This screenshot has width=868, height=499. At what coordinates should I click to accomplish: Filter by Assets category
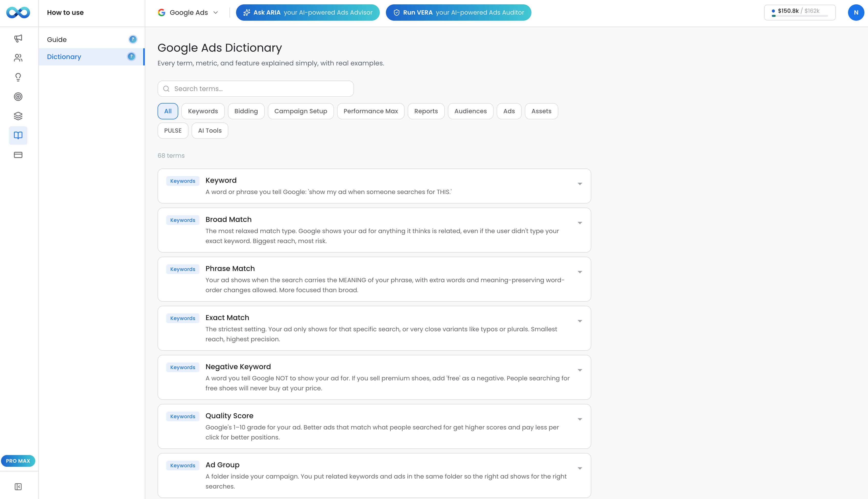pos(541,111)
